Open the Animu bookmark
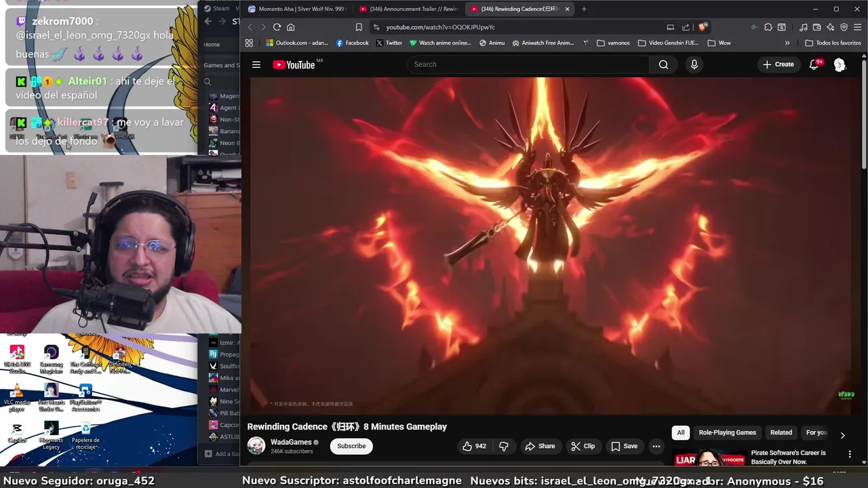This screenshot has width=868, height=488. pyautogui.click(x=492, y=43)
